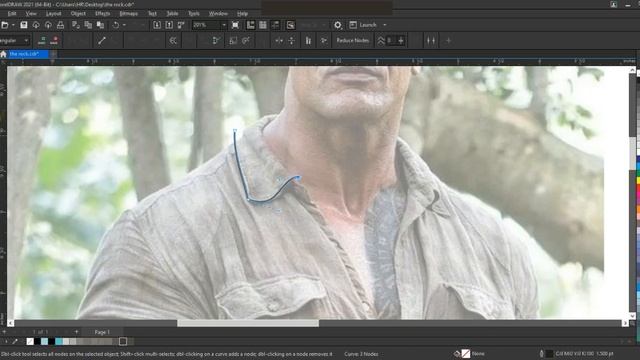Click the Welcome screen home icon
640x360 pixels.
[3, 54]
